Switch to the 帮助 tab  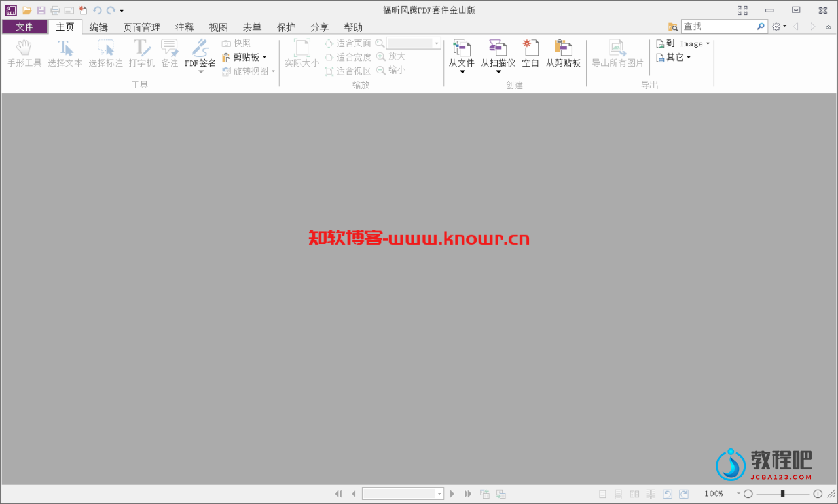click(x=353, y=27)
